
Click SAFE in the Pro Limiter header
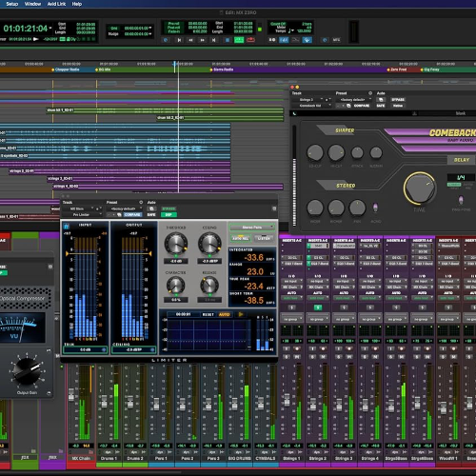[151, 215]
